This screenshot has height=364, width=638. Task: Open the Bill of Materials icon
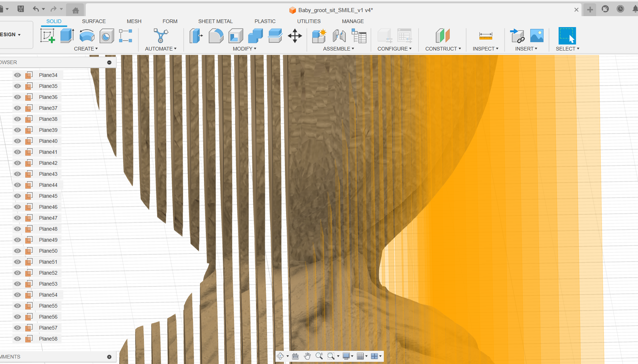[x=359, y=36]
